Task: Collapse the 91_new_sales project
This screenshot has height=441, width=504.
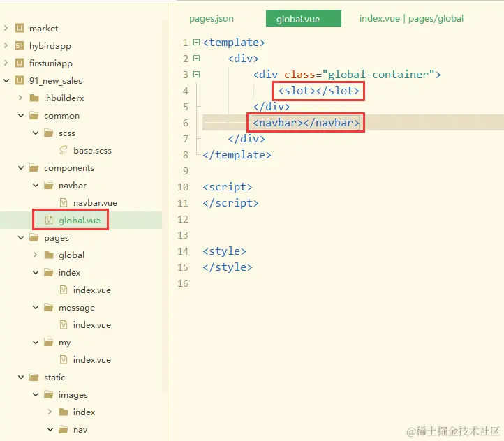Action: tap(6, 81)
